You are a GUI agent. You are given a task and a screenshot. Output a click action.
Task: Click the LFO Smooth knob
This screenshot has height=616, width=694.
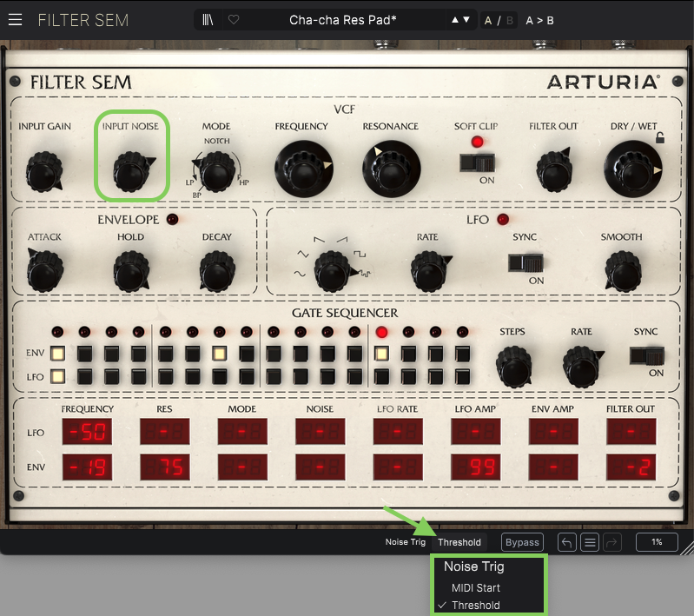coord(623,271)
